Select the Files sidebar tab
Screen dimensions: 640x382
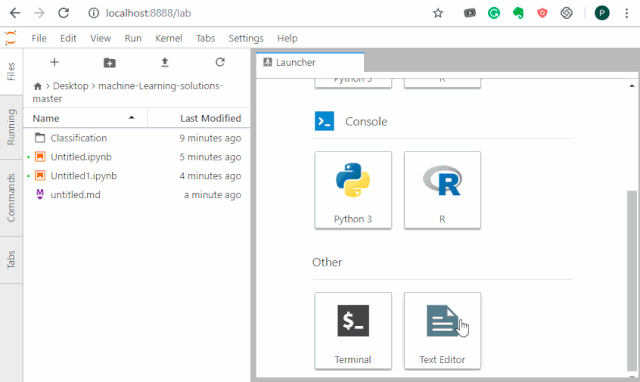tap(11, 71)
